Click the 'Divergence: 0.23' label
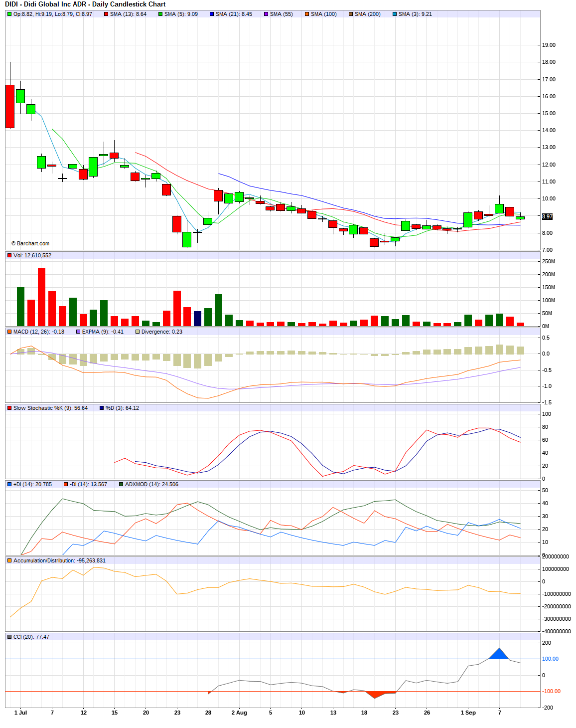Screen dimensions: 576x728 click(x=162, y=332)
